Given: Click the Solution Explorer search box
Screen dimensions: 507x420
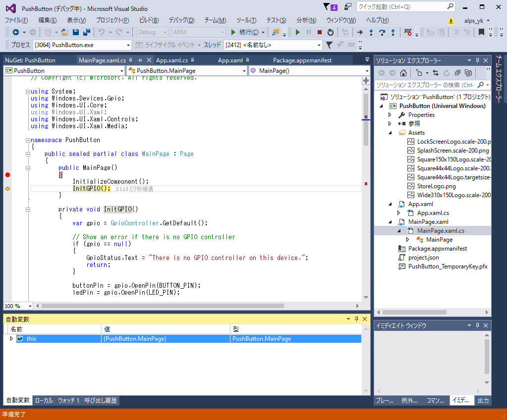Looking at the screenshot, I should click(433, 85).
